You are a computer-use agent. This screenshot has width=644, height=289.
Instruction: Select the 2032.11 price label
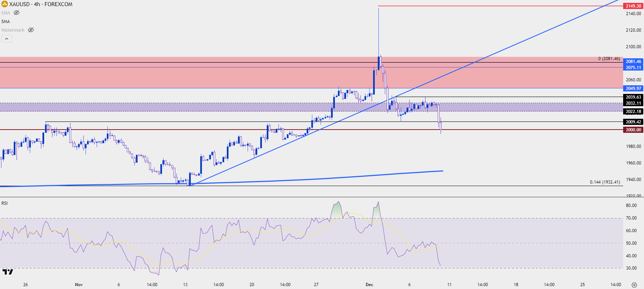coord(633,103)
